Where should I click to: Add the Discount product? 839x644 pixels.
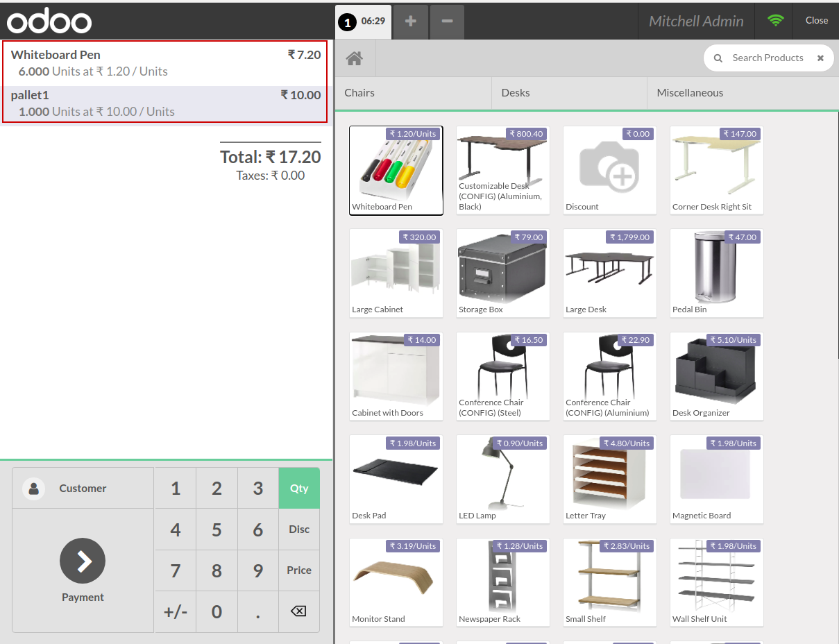point(610,171)
